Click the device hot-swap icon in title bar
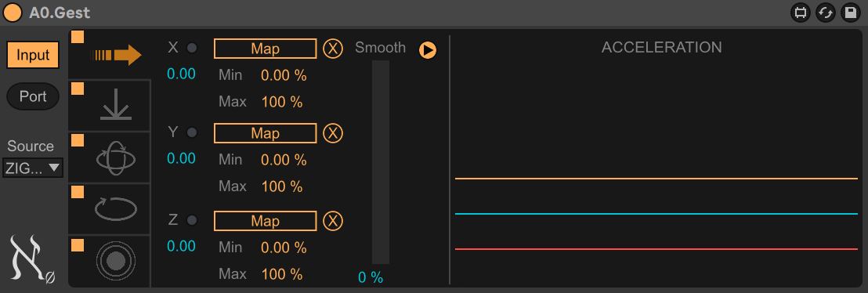The height and width of the screenshot is (293, 868). 800,13
